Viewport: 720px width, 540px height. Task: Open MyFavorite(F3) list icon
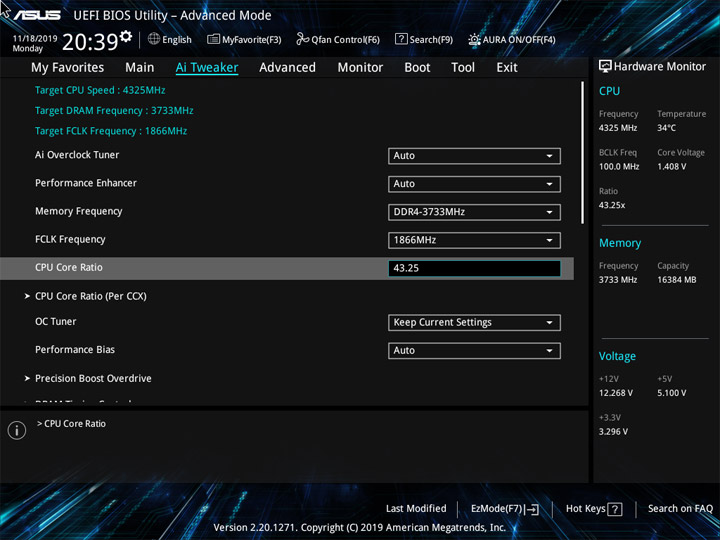coord(213,39)
